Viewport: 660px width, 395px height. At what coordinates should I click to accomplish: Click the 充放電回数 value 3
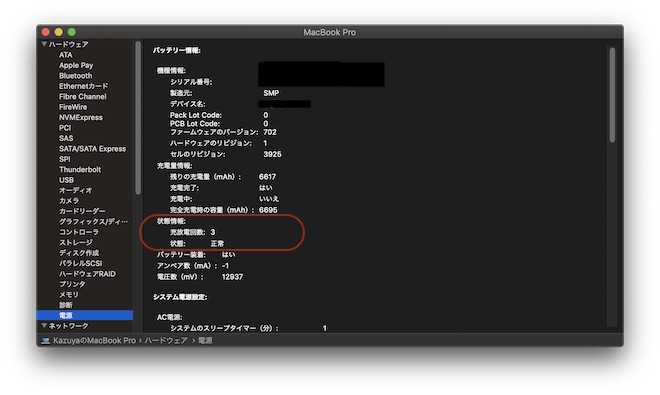tap(213, 232)
